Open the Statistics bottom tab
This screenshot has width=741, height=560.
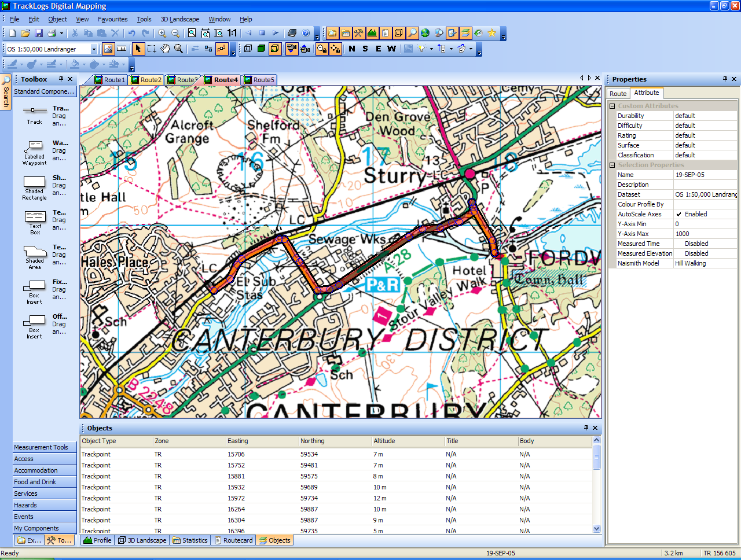(190, 540)
